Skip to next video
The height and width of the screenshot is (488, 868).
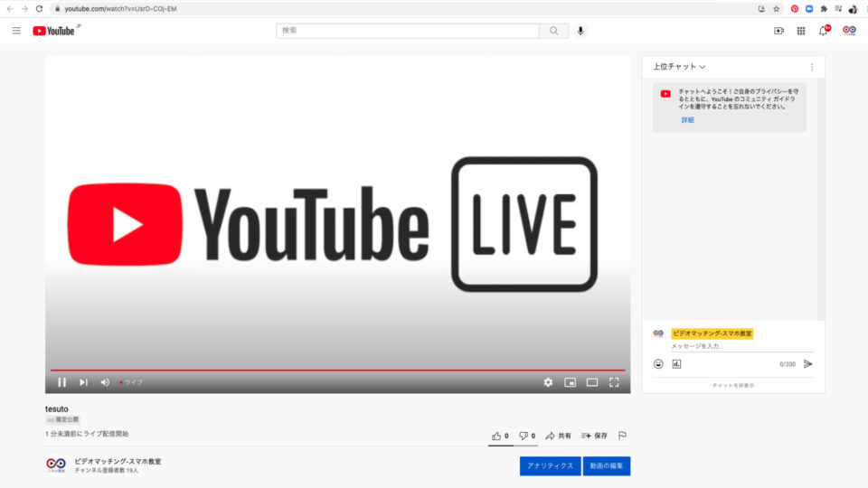[x=83, y=382]
